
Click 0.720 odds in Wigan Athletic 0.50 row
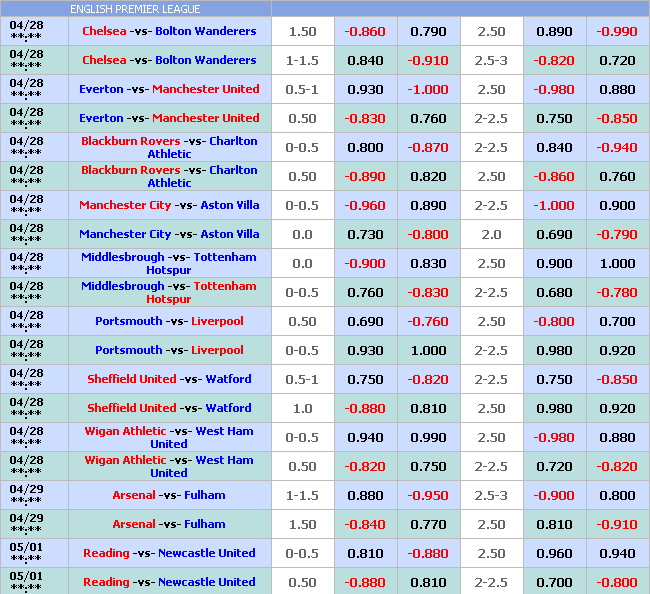(554, 467)
